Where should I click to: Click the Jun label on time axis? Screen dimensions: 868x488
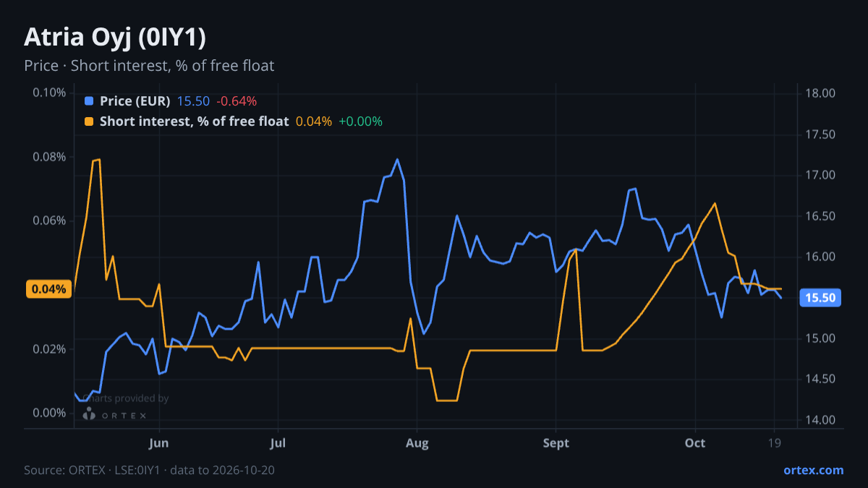tap(159, 443)
